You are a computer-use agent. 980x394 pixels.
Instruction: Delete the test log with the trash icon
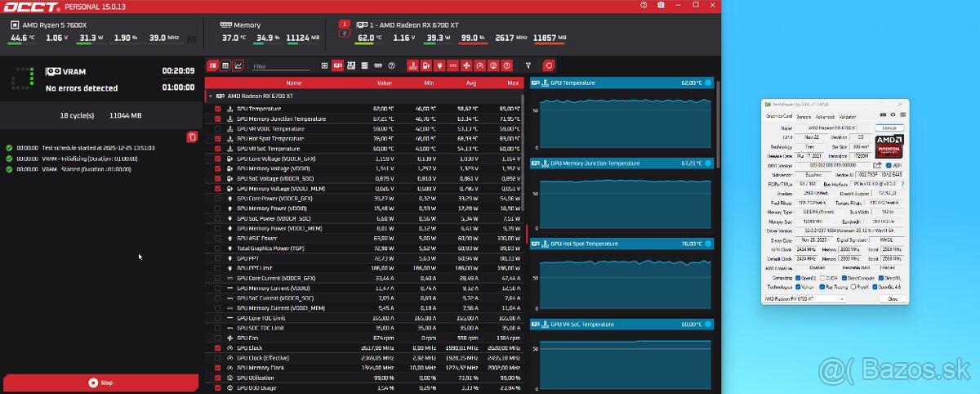click(x=192, y=137)
